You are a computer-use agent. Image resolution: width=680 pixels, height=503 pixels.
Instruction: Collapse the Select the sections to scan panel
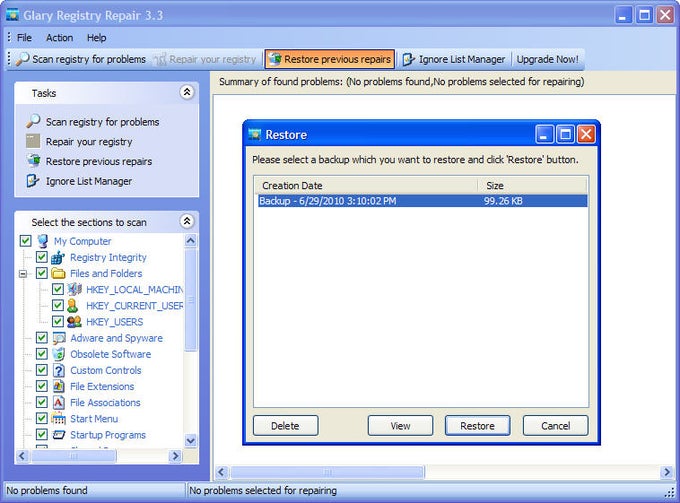pyautogui.click(x=187, y=221)
